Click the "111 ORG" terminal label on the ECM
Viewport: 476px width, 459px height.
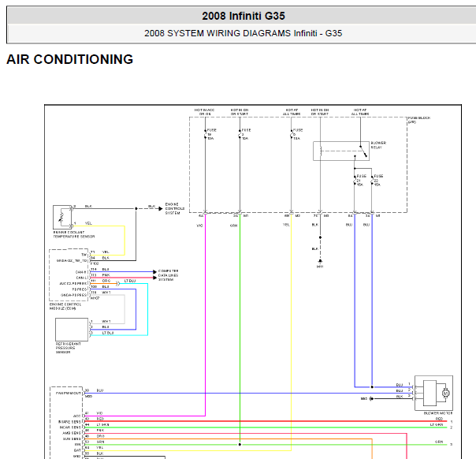tap(101, 281)
